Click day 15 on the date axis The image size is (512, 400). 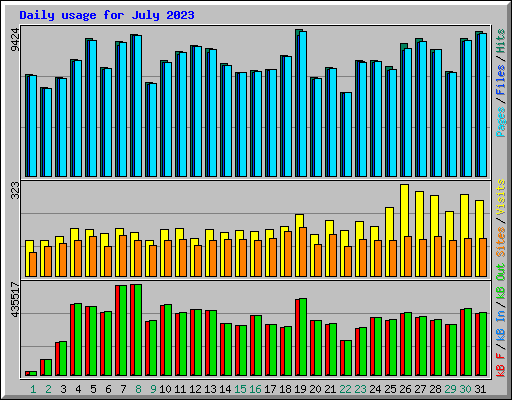pos(240,389)
